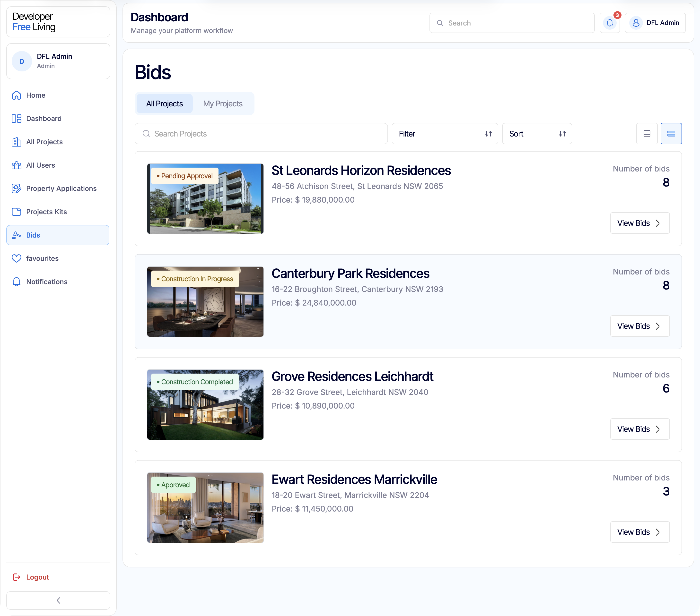Click the Pending Approval status badge
Screen dimensions: 700x616
(184, 176)
